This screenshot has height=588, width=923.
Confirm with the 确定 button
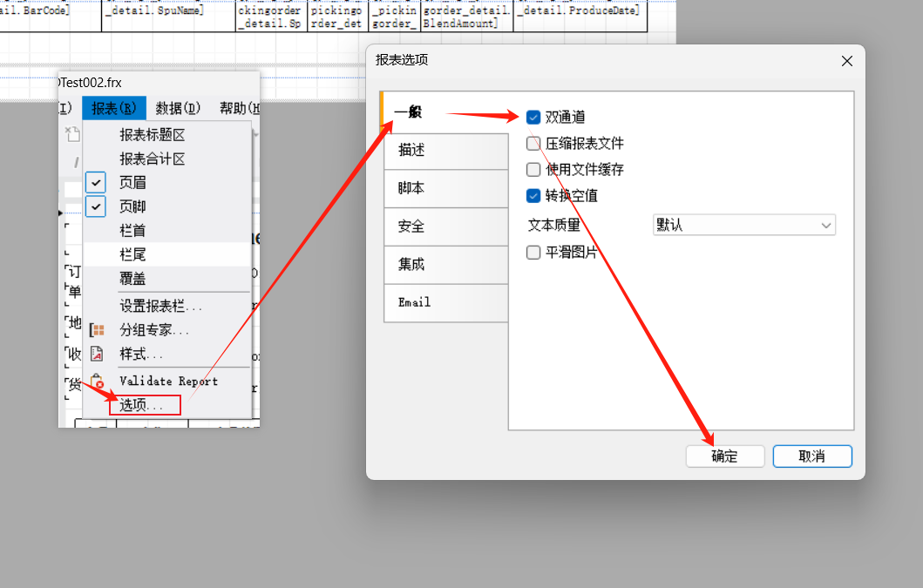click(x=724, y=456)
